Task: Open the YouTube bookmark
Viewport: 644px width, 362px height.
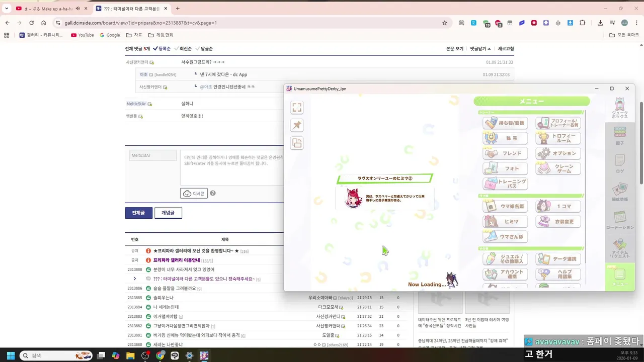Action: coord(83,35)
